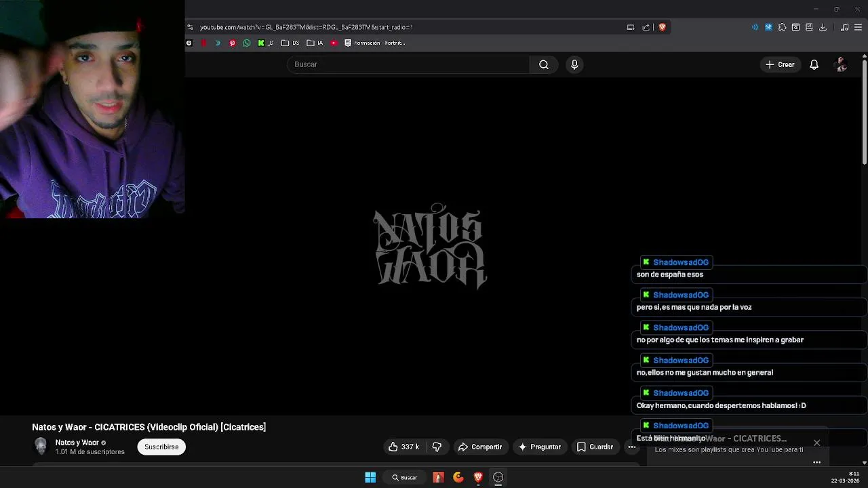The image size is (868, 488).
Task: Click the Crear button
Action: pos(780,64)
